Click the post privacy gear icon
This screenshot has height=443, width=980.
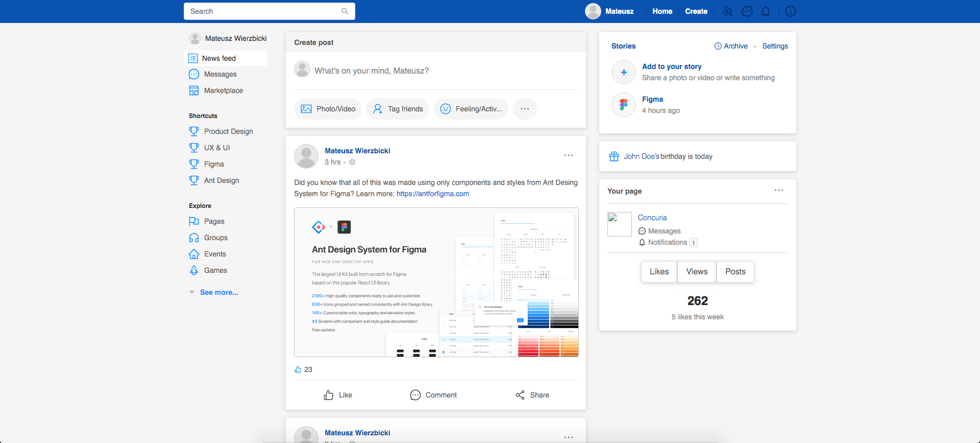(352, 162)
